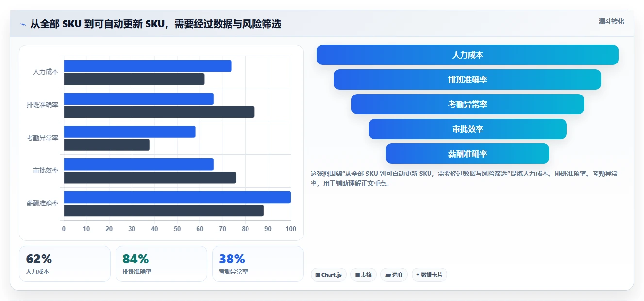Click the blue bar for 审批效率

[138, 164]
